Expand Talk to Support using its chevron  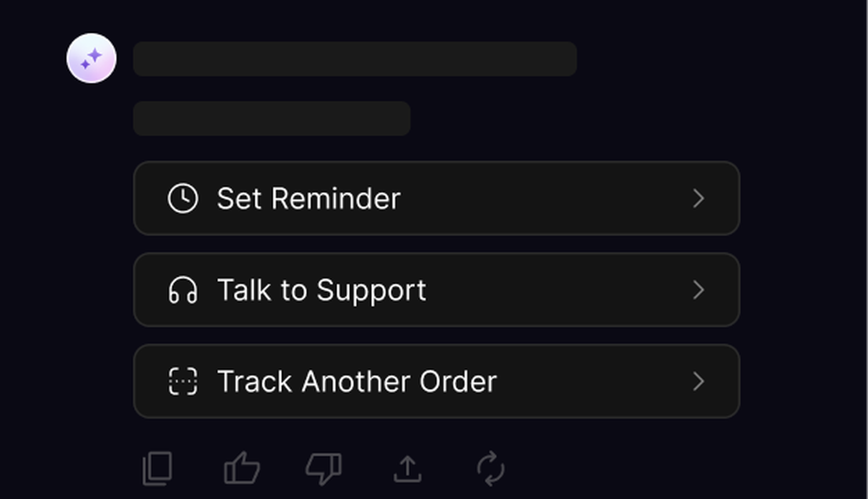pos(698,290)
